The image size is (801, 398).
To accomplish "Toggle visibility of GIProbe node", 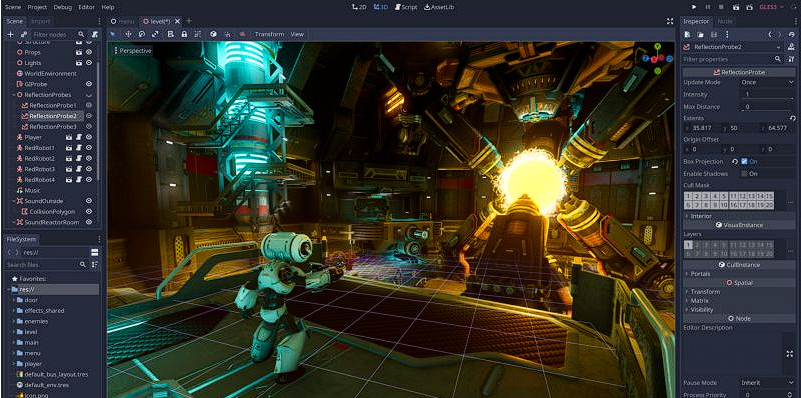I will coord(89,84).
